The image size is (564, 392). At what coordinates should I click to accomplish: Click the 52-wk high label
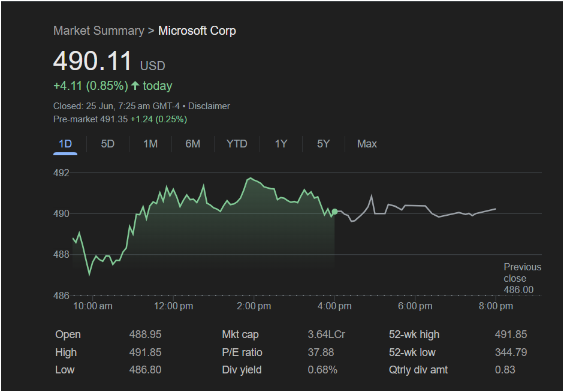click(x=414, y=334)
